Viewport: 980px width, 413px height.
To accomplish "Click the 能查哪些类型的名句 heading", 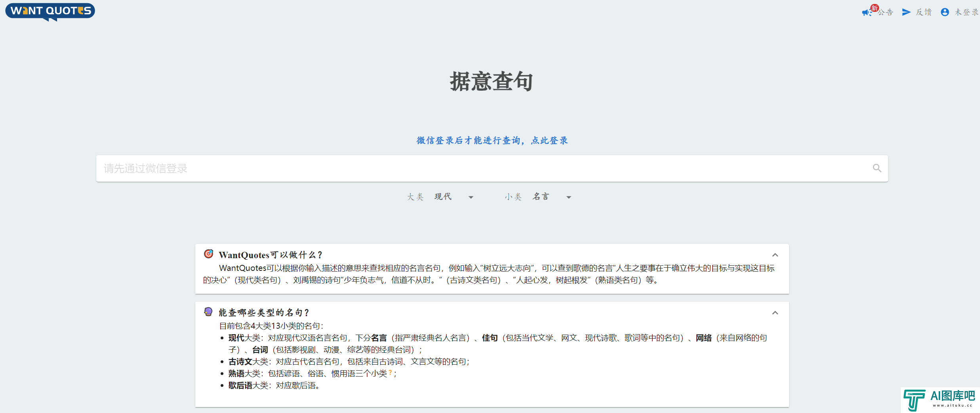I will (264, 312).
